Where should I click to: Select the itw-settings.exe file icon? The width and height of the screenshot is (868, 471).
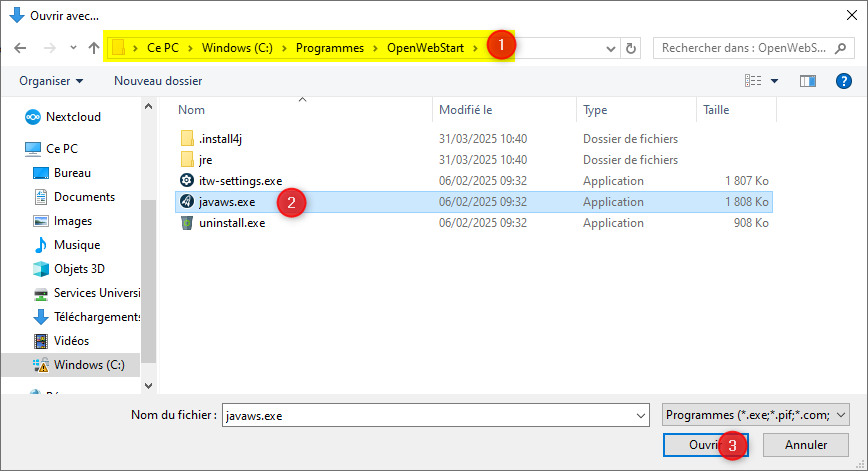pyautogui.click(x=186, y=181)
